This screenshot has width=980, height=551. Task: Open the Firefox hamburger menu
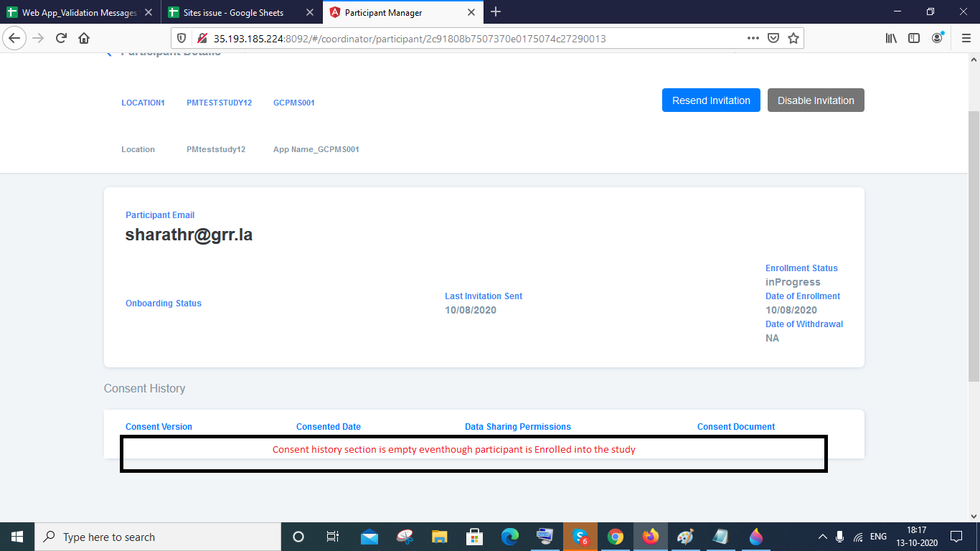coord(966,37)
